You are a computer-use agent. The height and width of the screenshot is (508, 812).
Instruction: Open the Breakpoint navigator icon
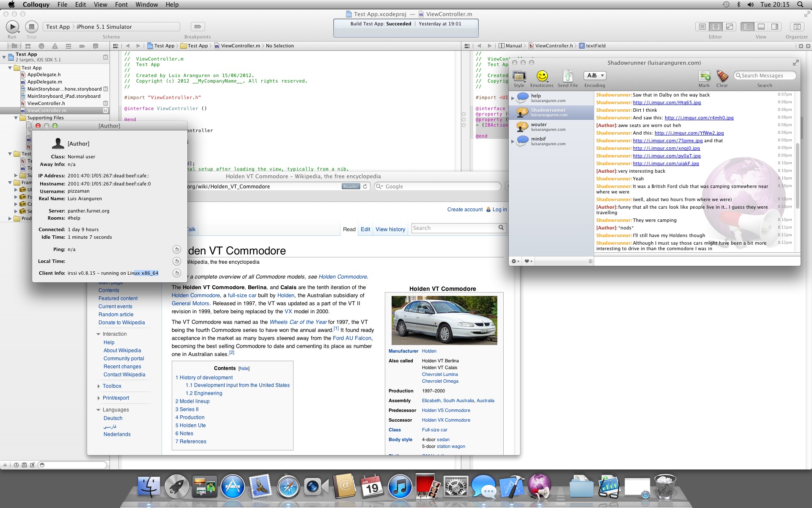pos(82,46)
